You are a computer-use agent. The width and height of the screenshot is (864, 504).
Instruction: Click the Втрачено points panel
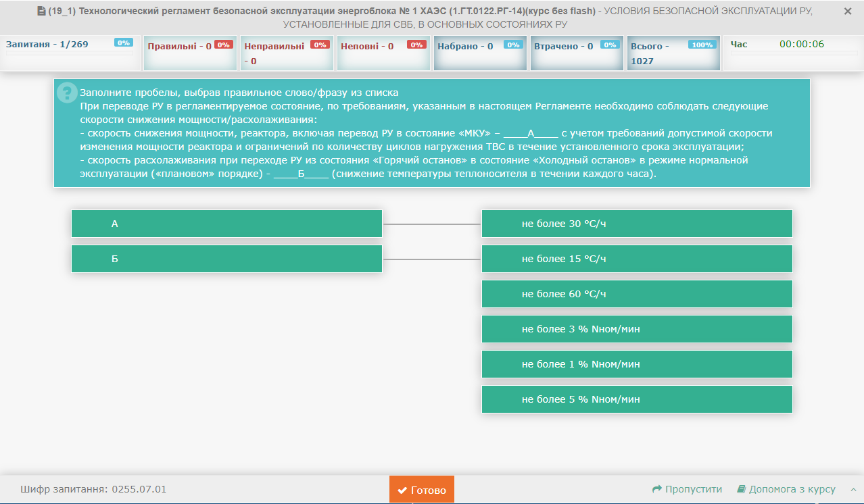577,53
